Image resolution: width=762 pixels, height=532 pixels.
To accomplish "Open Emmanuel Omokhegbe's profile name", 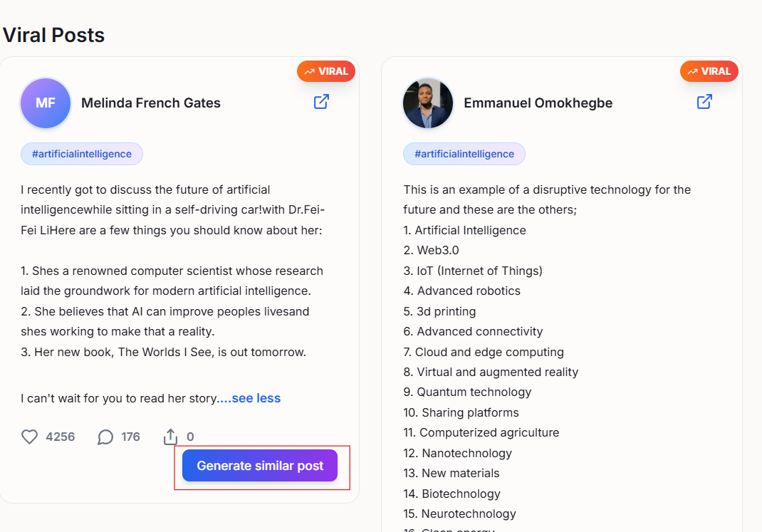I will 538,103.
